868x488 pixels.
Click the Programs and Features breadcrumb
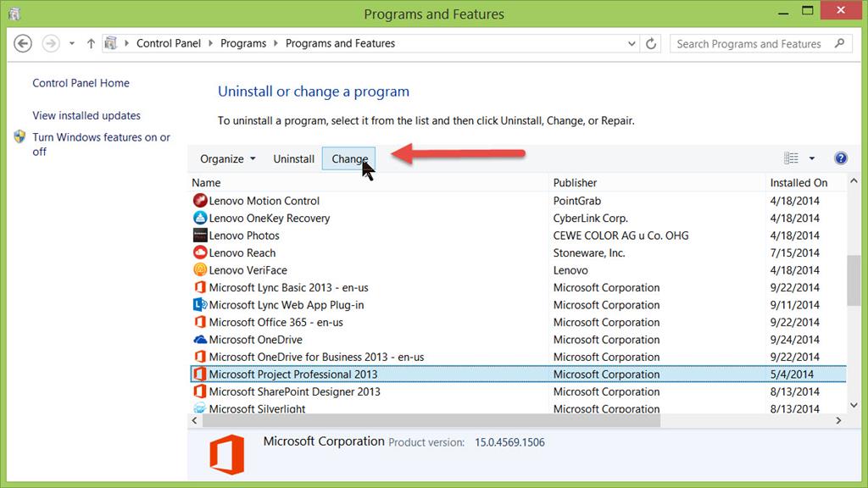(x=340, y=43)
